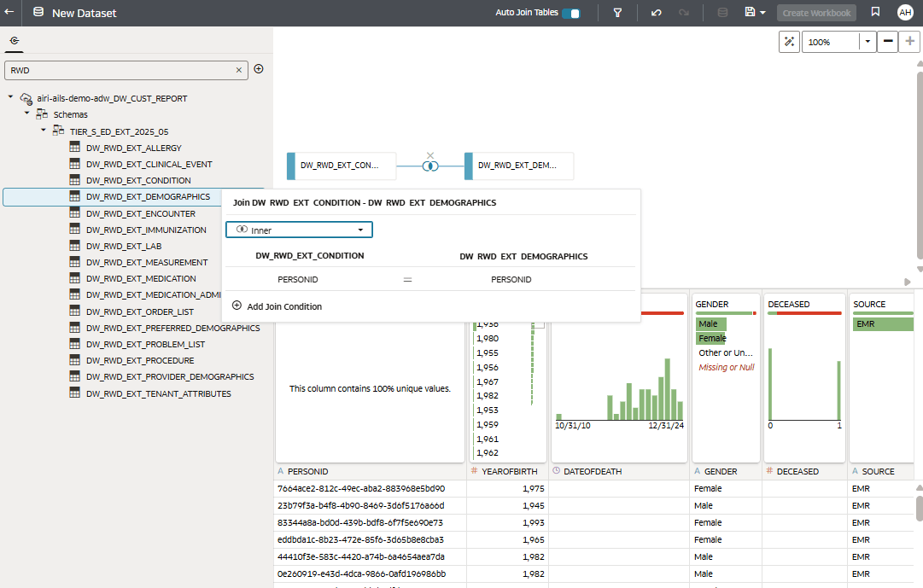Toggle the Auto Join Tables switch
Image resolution: width=923 pixels, height=588 pixels.
(x=570, y=13)
